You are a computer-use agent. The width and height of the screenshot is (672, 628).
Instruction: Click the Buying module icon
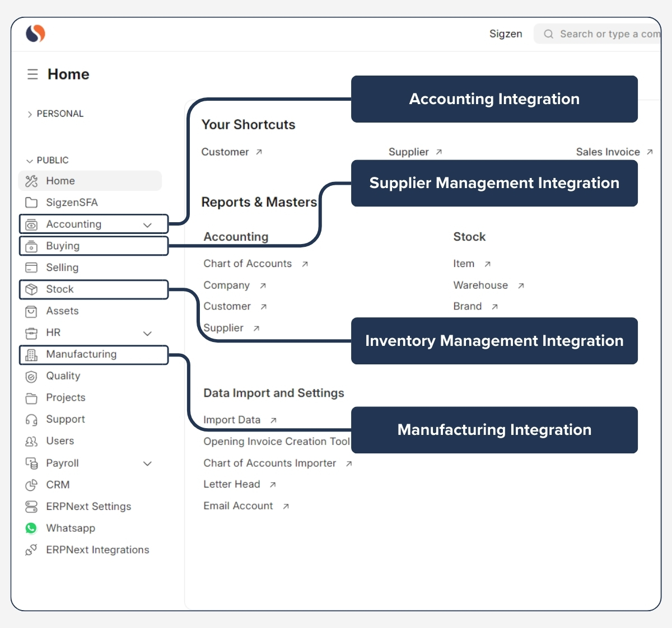(32, 246)
